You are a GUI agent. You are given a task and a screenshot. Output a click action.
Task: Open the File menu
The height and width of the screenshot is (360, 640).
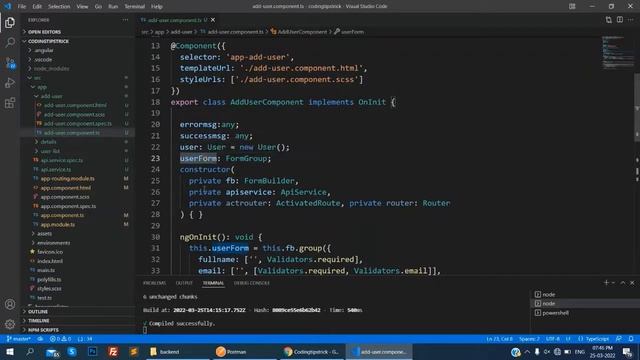pos(22,6)
